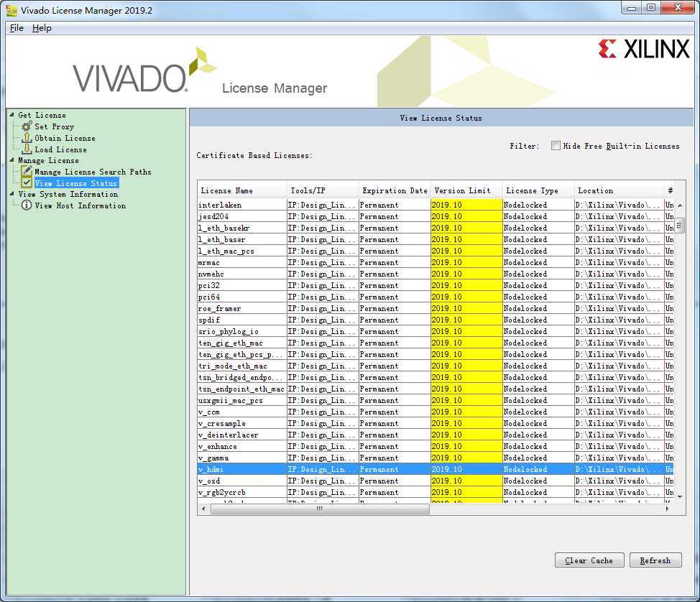Viewport: 700px width, 602px height.
Task: Collapse the View System Information tree node
Action: [12, 194]
